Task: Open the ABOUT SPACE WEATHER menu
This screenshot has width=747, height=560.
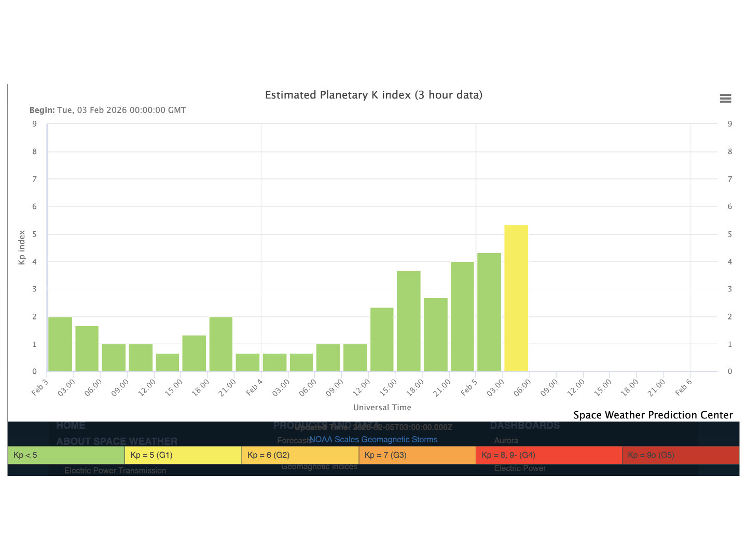Action: (x=117, y=441)
